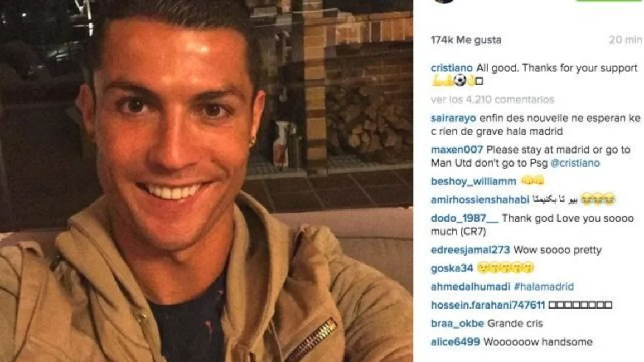Image resolution: width=644 pixels, height=362 pixels.
Task: Open beshoy_williamm's profile
Action: pos(473,182)
